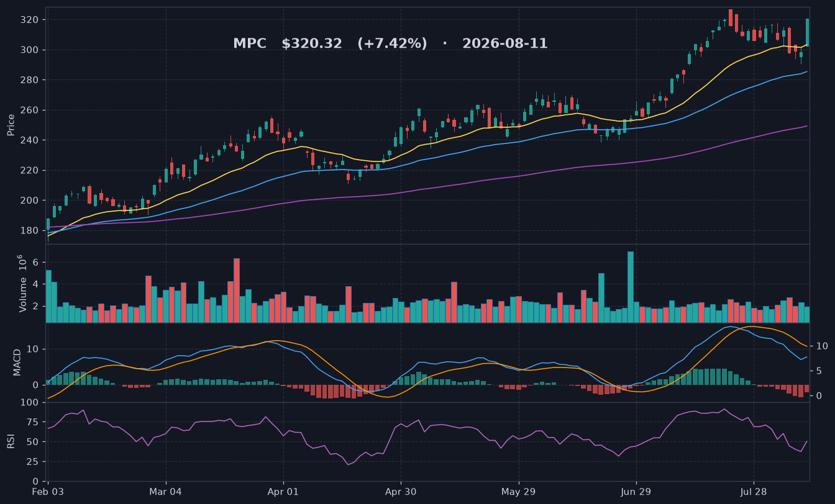Click the 180 tick on the Price axis
Viewport: 835px width, 504px height.
coord(30,230)
